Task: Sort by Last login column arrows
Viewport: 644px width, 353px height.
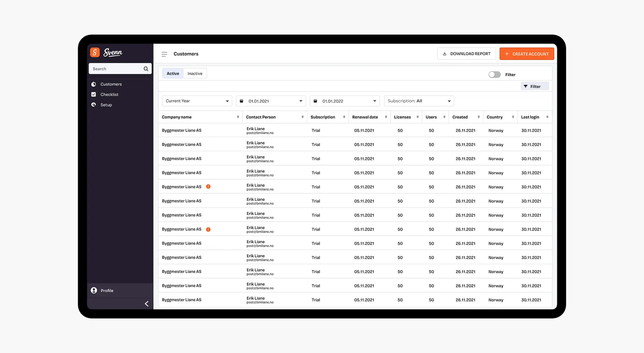Action: 547,117
